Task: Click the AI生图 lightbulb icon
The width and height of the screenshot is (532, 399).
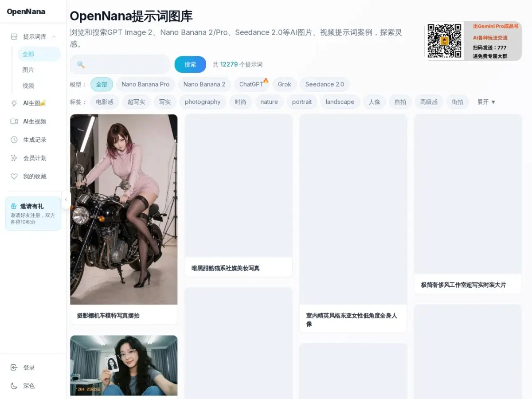Action: (14, 103)
